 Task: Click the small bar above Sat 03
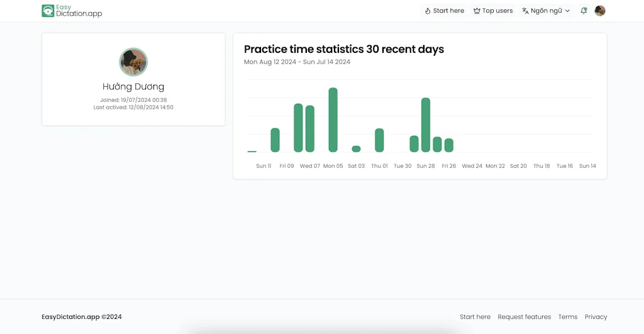coord(356,149)
